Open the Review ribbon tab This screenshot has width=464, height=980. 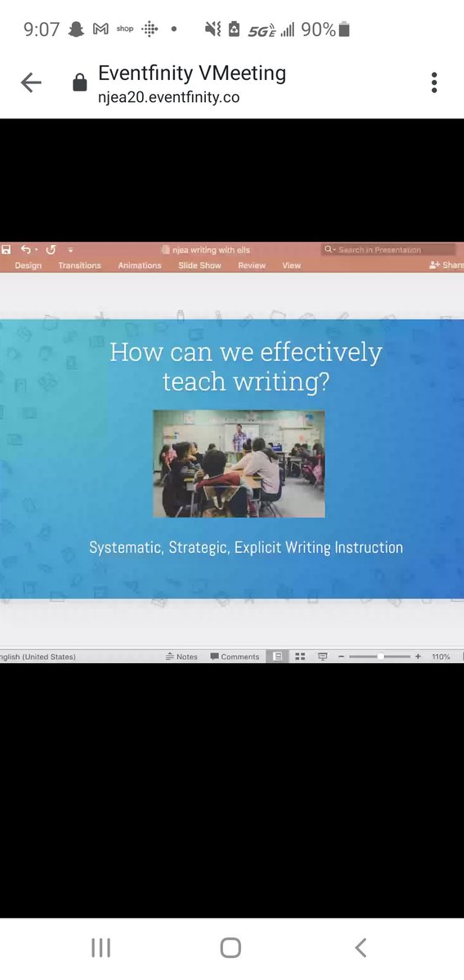(252, 265)
